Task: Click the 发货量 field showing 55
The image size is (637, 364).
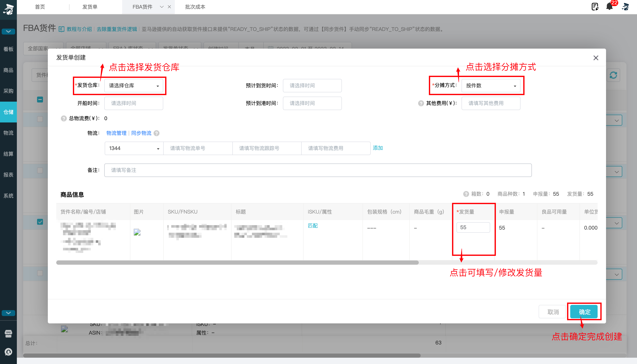Action: pyautogui.click(x=473, y=227)
